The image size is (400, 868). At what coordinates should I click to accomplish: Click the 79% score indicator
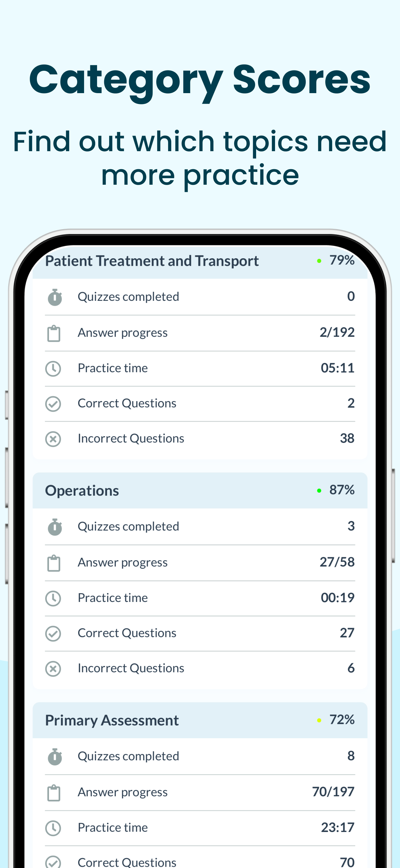342,260
